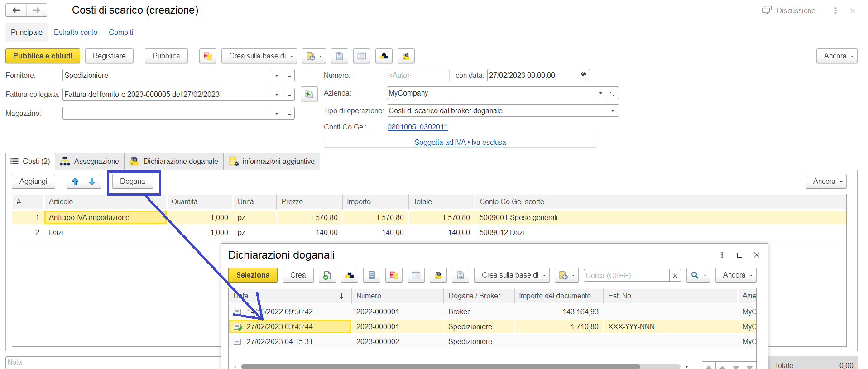Expand the Fornitore dropdown list
This screenshot has height=369, width=868.
tap(277, 76)
